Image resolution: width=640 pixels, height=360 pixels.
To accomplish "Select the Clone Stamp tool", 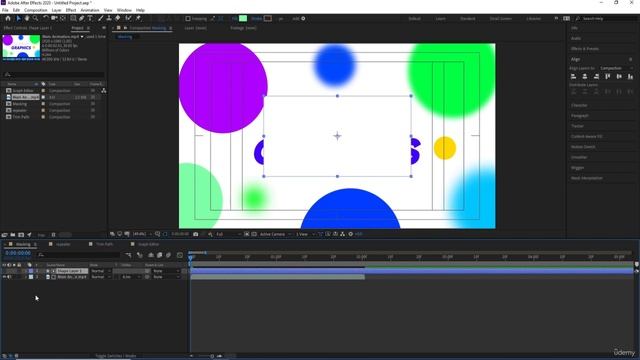I will (109, 18).
